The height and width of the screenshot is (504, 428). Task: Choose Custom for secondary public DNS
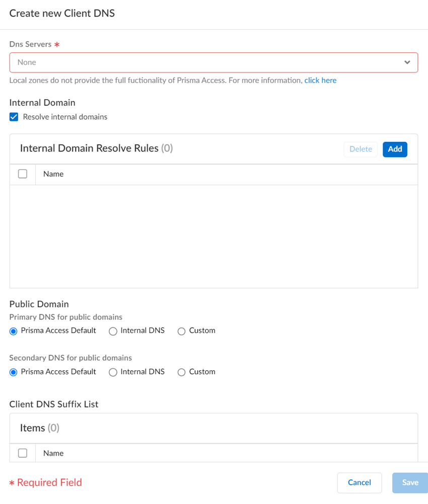[x=181, y=372]
